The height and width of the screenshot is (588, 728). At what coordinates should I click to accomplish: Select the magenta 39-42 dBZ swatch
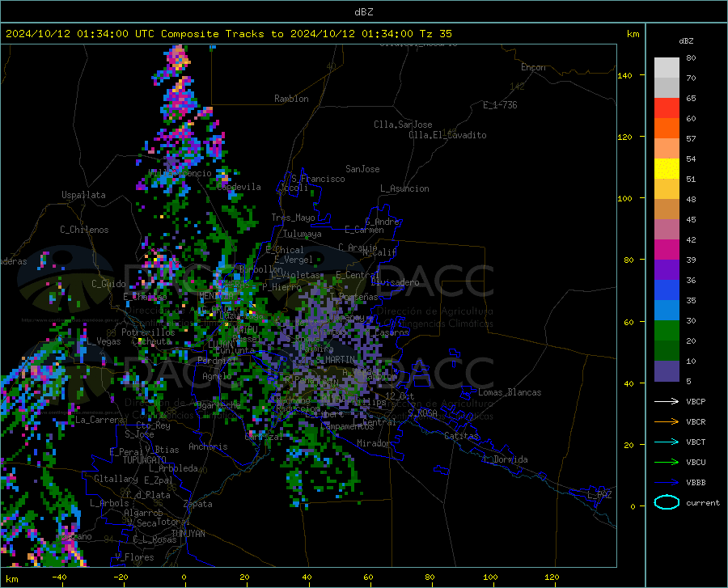click(667, 250)
